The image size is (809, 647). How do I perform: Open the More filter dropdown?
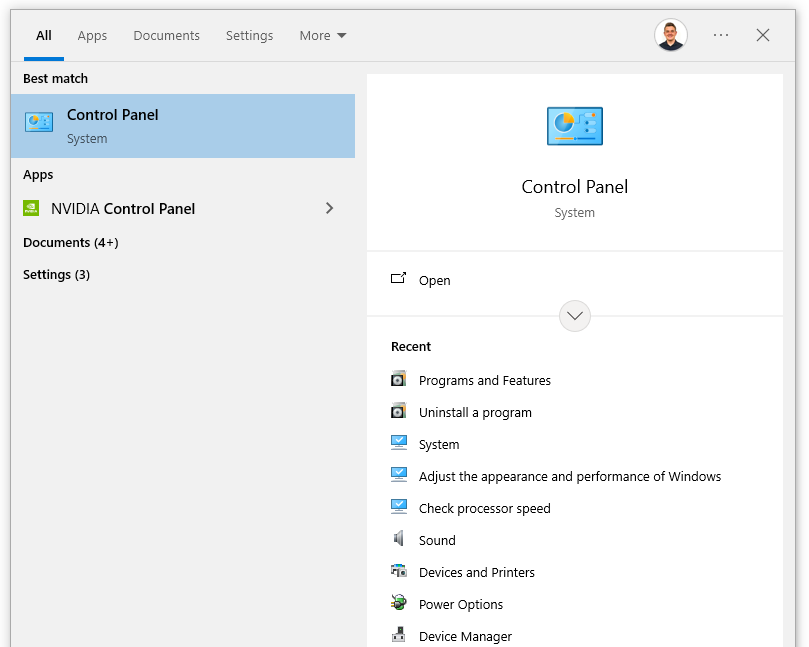pos(323,35)
